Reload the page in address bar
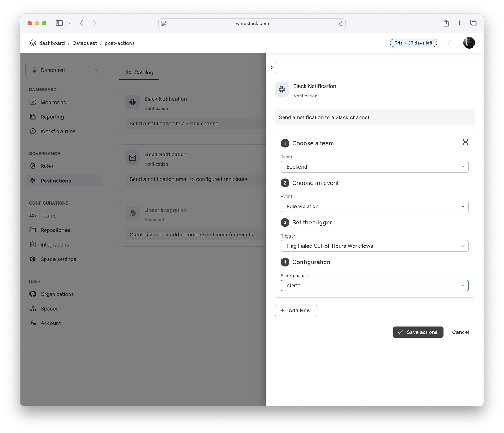 341,24
